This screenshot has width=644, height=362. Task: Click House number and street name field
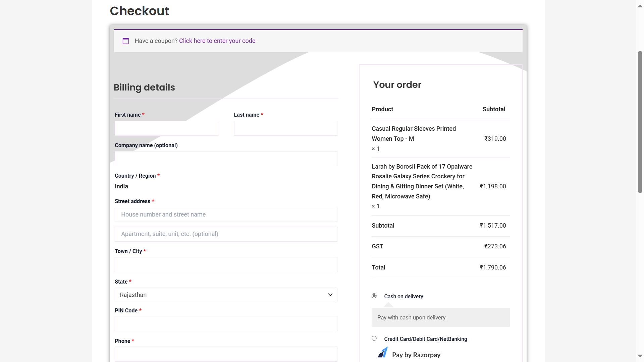pyautogui.click(x=226, y=215)
